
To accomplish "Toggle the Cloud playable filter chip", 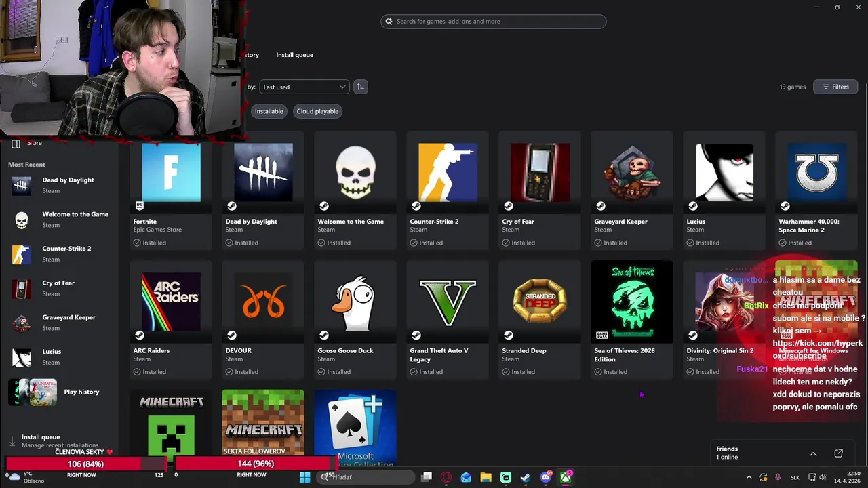I will coord(317,111).
